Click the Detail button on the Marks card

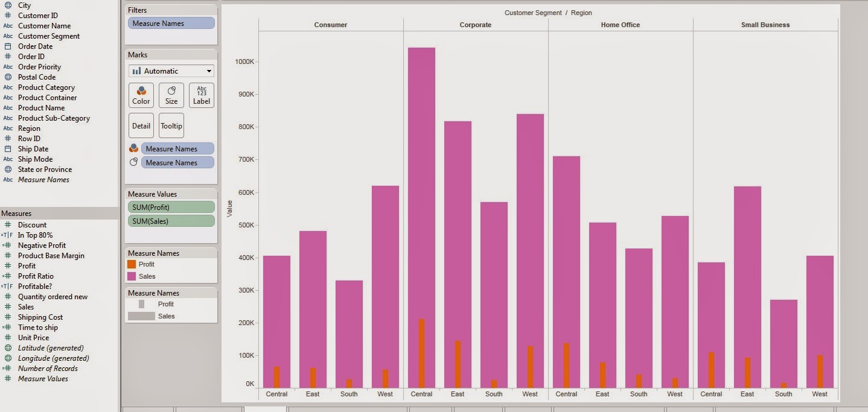(141, 125)
